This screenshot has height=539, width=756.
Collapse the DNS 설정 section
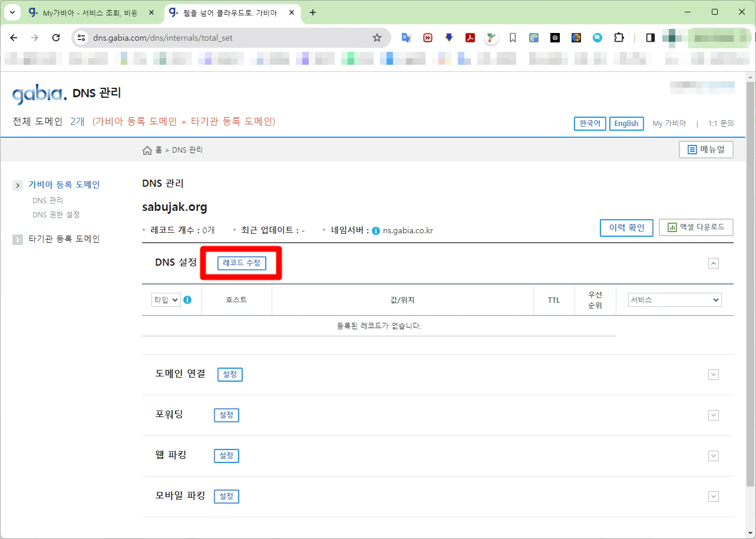coord(714,263)
